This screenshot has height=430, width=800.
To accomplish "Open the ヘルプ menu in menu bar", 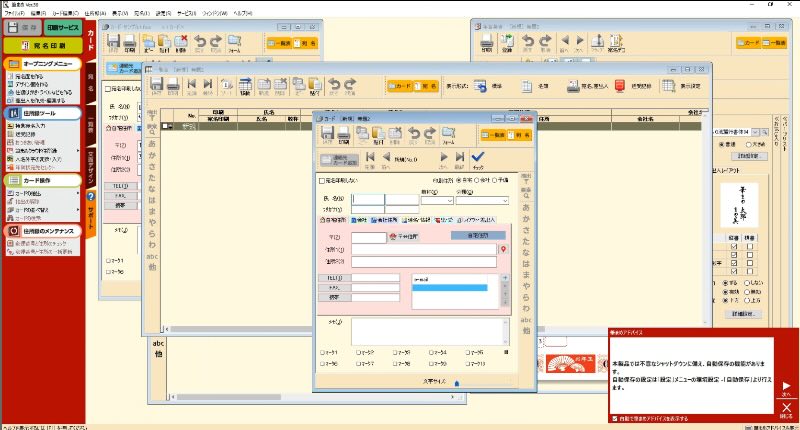I will tap(243, 13).
